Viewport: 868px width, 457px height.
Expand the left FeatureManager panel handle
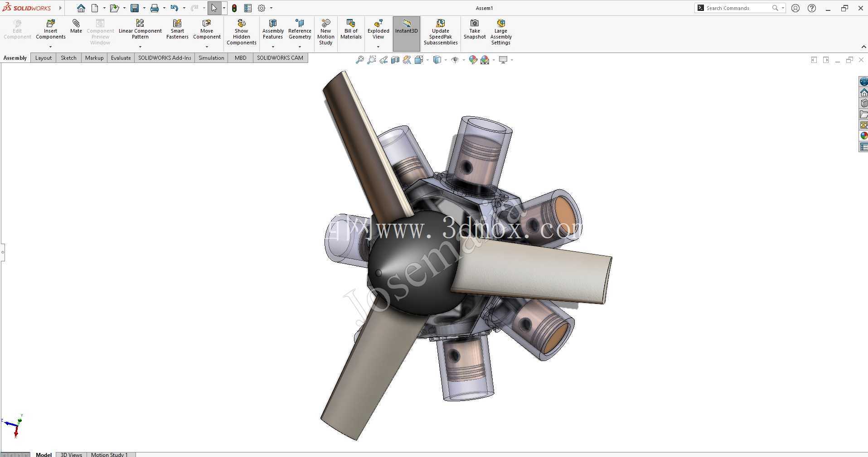click(2, 252)
